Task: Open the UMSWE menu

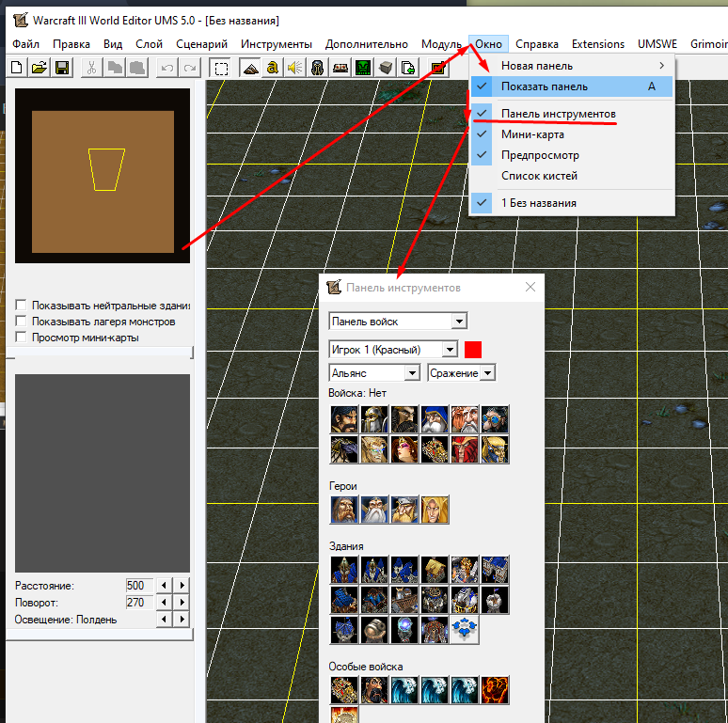Action: pos(657,44)
